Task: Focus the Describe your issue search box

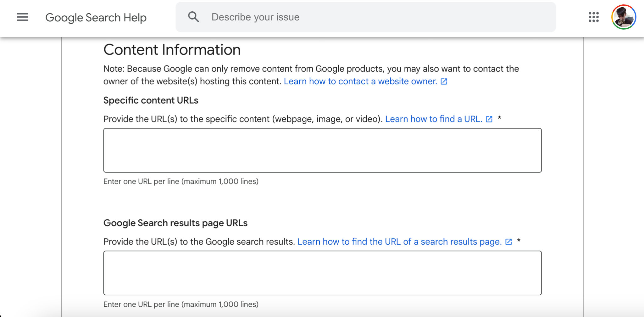Action: pyautogui.click(x=366, y=17)
